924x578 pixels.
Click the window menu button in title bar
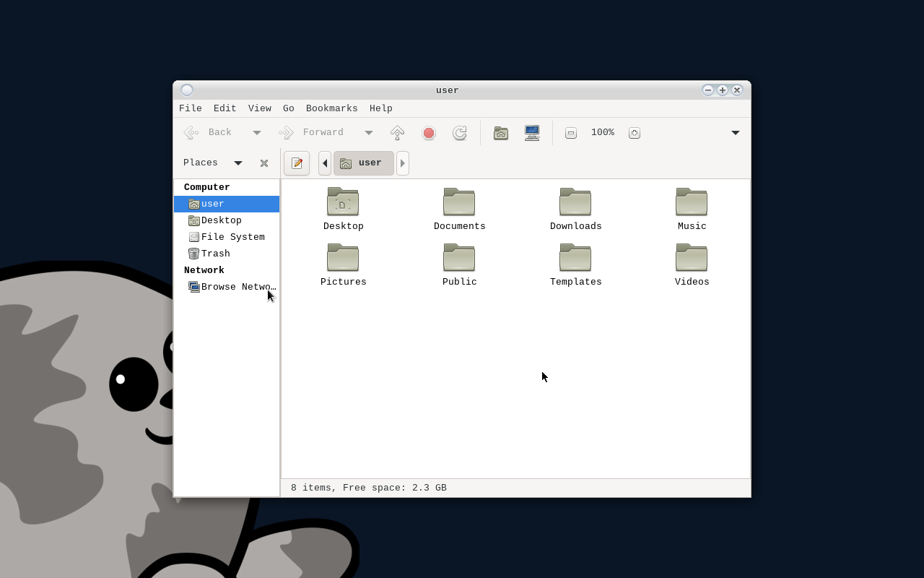pos(187,90)
